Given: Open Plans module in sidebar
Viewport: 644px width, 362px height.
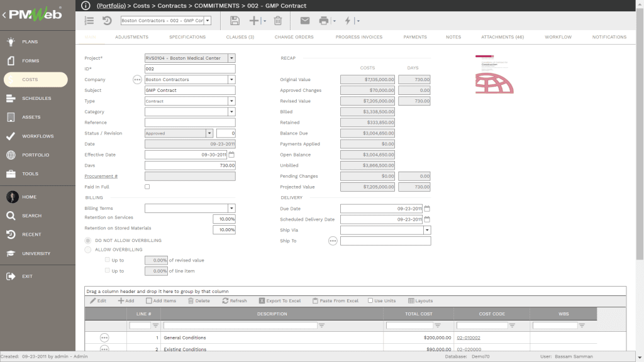Looking at the screenshot, I should (30, 42).
